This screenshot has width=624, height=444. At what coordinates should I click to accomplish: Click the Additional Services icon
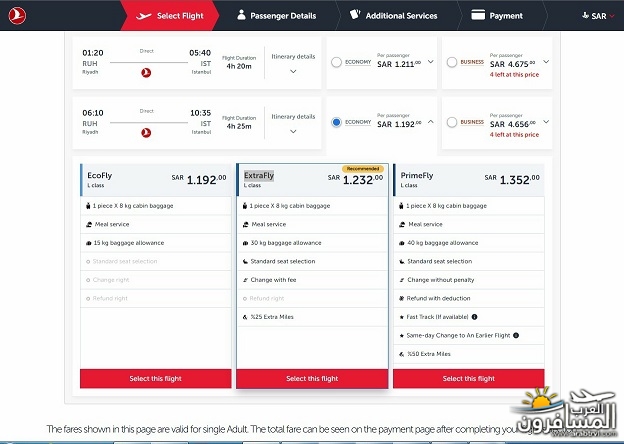pos(355,15)
